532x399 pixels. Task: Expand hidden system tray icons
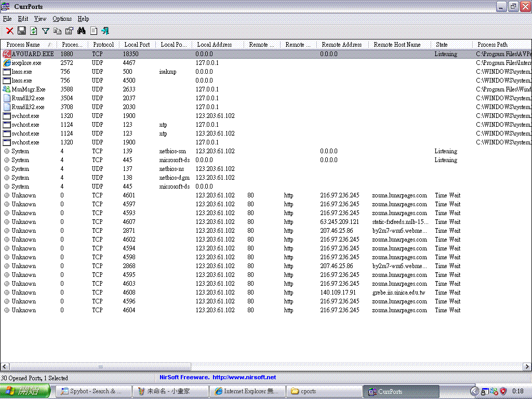click(475, 392)
